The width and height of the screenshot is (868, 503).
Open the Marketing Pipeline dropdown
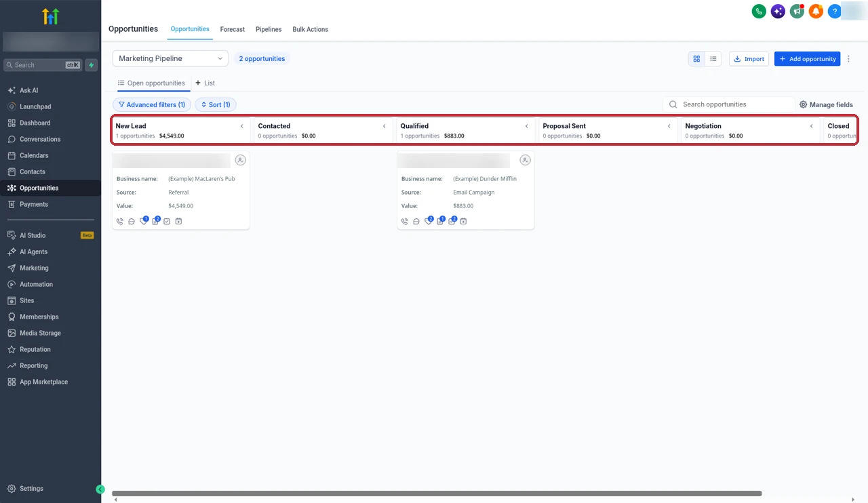170,59
